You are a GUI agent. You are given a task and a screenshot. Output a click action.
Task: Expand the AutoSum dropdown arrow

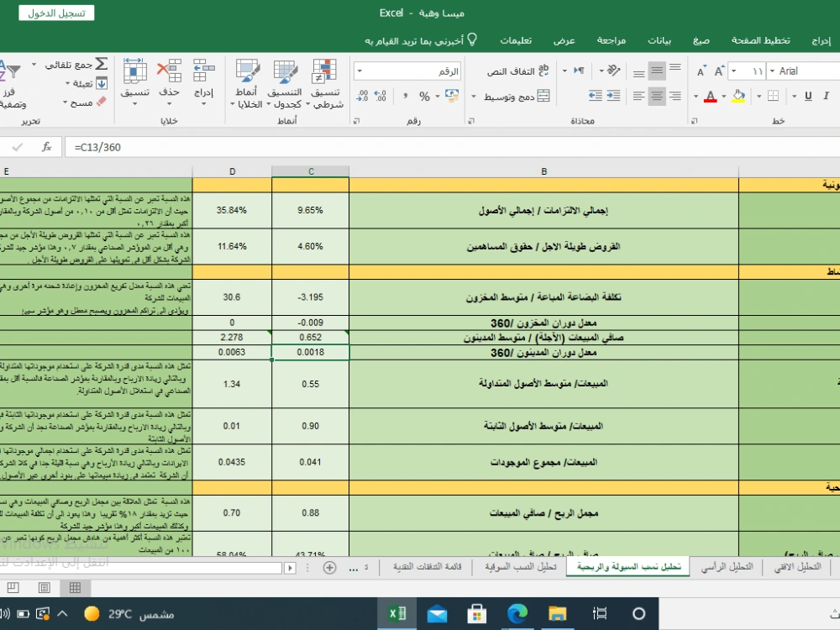[34, 65]
